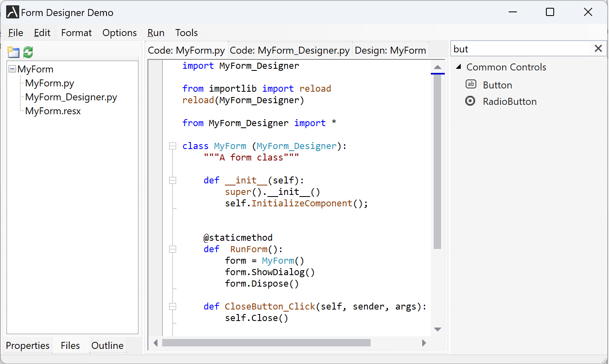Select MyForm.resx in the file tree
This screenshot has height=364, width=609.
click(x=53, y=111)
